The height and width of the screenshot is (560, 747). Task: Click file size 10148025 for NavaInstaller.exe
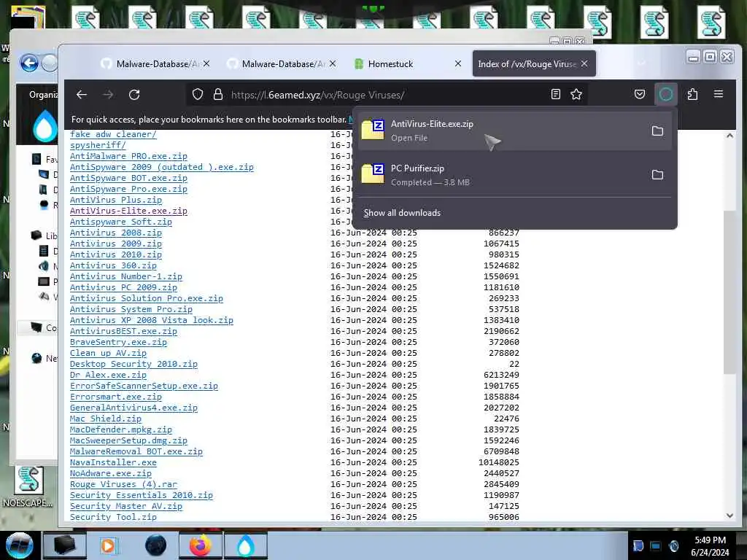click(x=499, y=463)
